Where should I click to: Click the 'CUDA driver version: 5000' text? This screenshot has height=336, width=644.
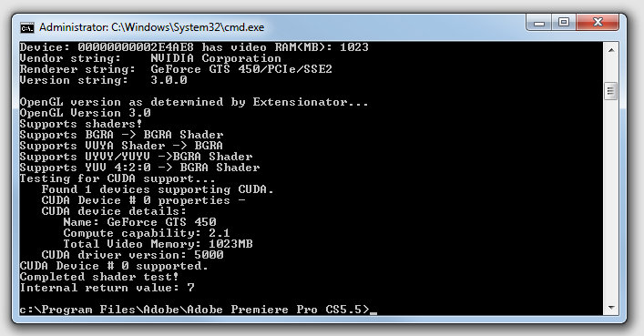[132, 255]
